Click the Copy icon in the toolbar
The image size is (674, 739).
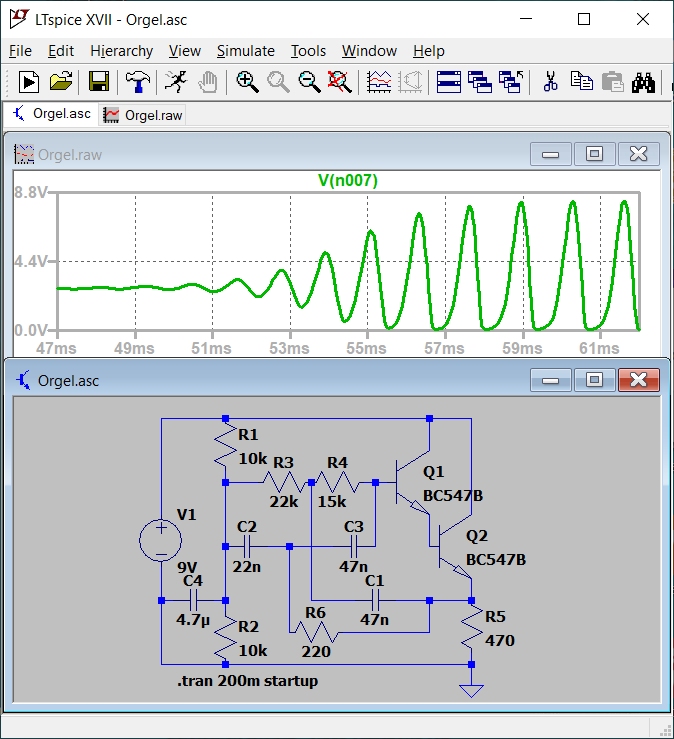(x=581, y=82)
